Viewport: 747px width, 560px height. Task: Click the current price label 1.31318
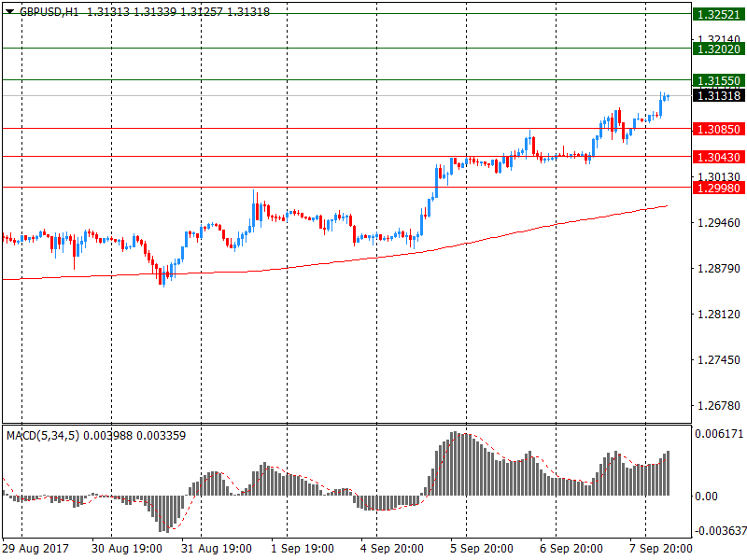[x=718, y=96]
